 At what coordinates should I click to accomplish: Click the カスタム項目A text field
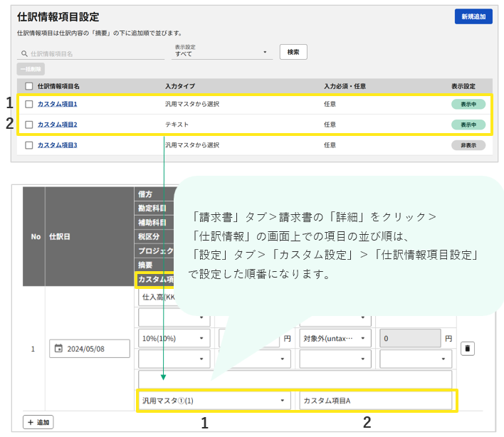(375, 401)
